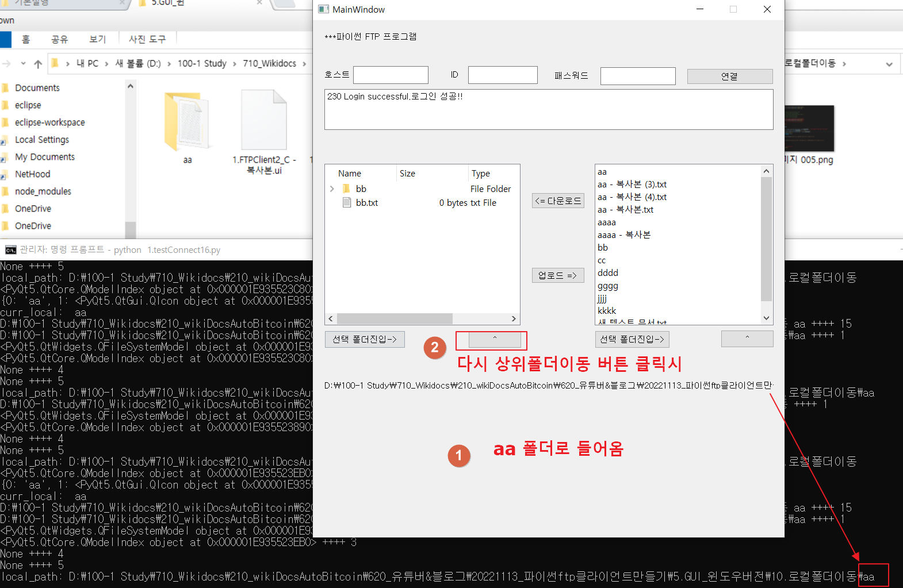
Task: Select the bb.txt row text
Action: coord(367,203)
